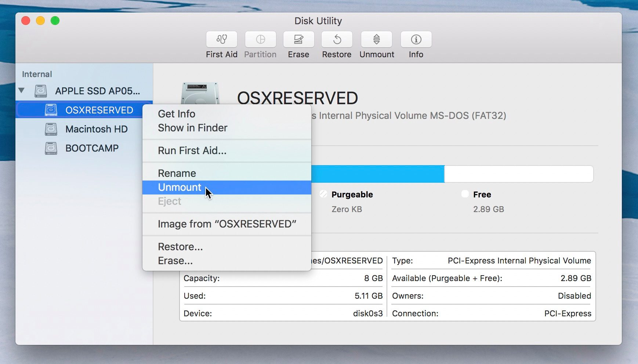
Task: Click the Free label
Action: point(482,194)
